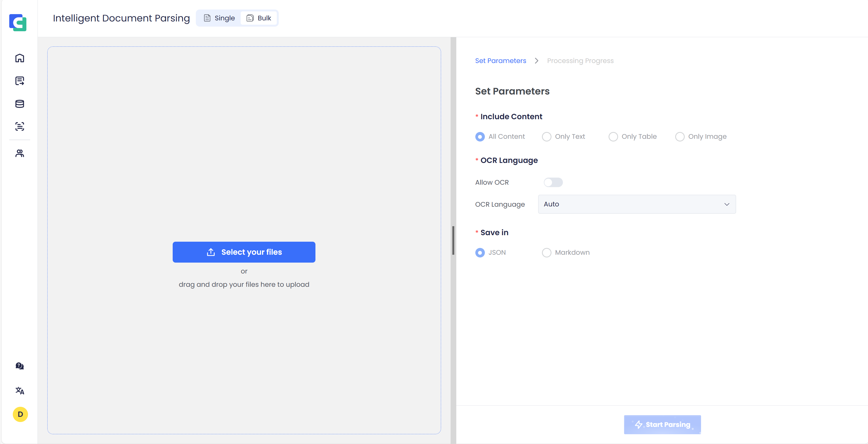The height and width of the screenshot is (444, 868).
Task: Select the Only Text radio option
Action: pyautogui.click(x=547, y=137)
